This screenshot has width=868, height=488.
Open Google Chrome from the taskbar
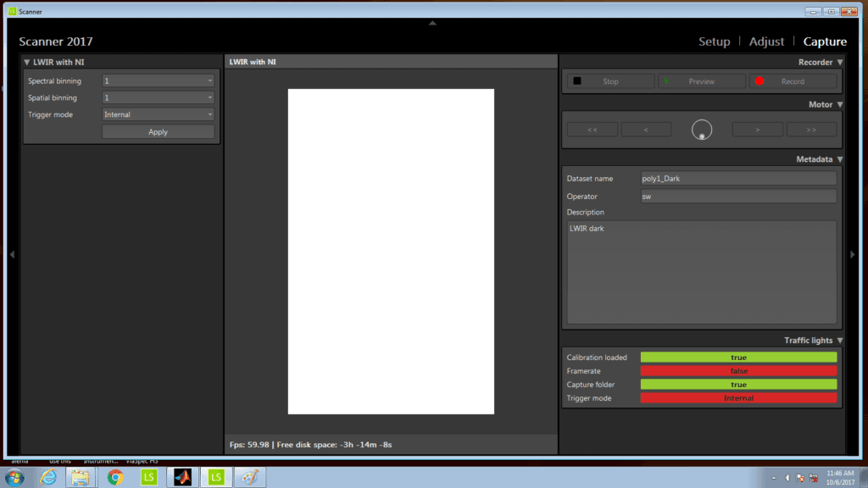point(114,477)
